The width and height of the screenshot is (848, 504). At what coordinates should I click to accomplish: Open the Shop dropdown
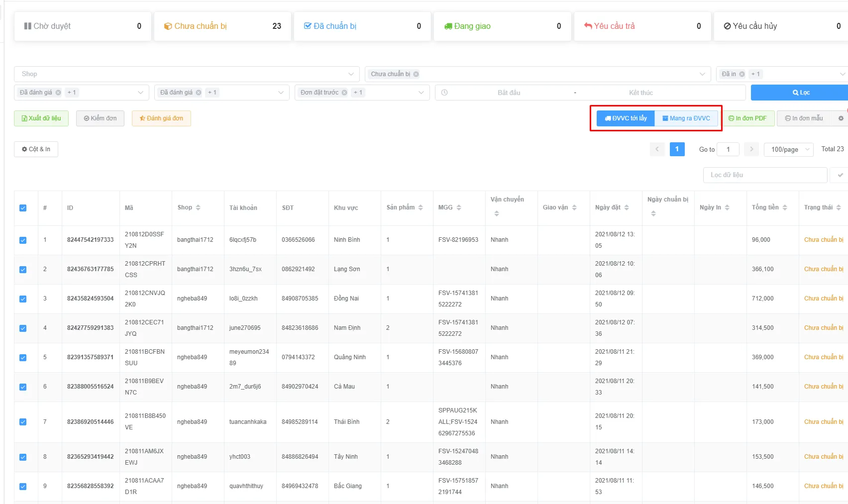pos(187,74)
